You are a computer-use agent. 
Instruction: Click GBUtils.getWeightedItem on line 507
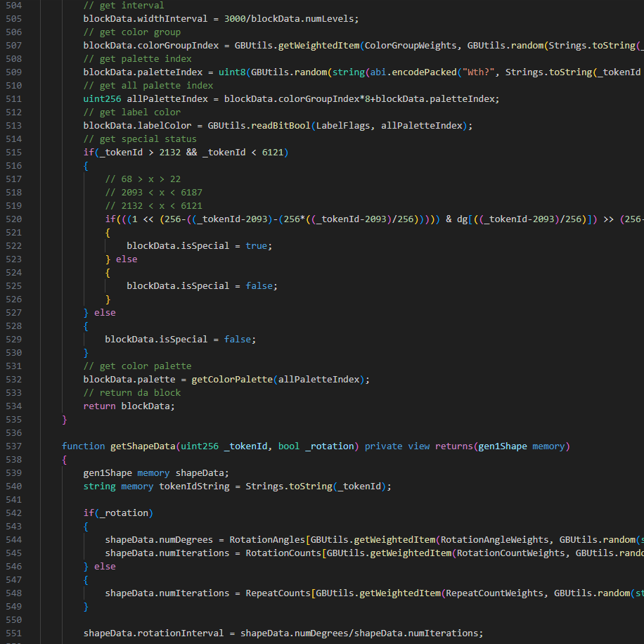click(297, 46)
